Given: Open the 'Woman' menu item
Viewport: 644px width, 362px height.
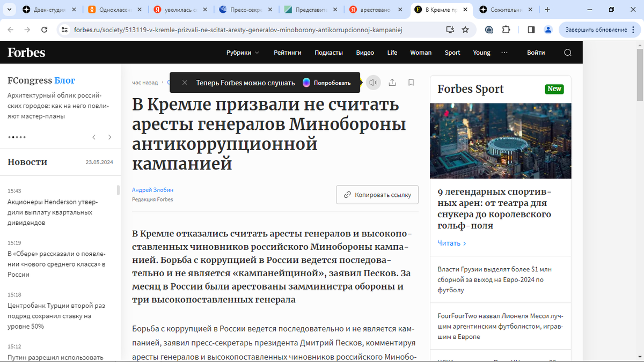Looking at the screenshot, I should (421, 53).
